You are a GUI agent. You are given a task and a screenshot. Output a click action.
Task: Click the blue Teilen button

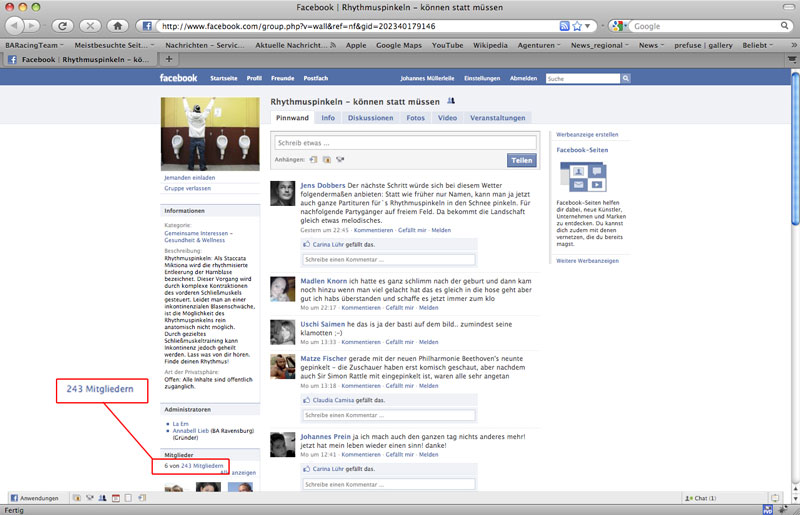point(521,160)
